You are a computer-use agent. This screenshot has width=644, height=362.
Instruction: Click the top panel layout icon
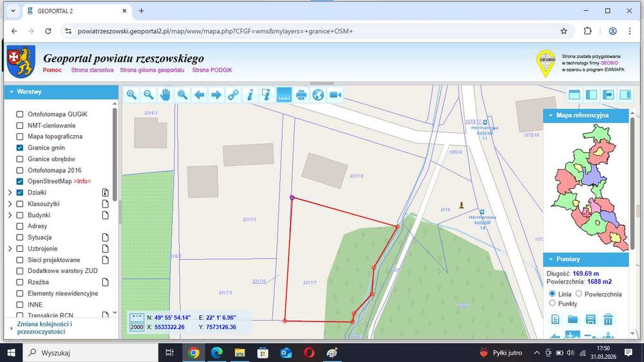pyautogui.click(x=574, y=95)
